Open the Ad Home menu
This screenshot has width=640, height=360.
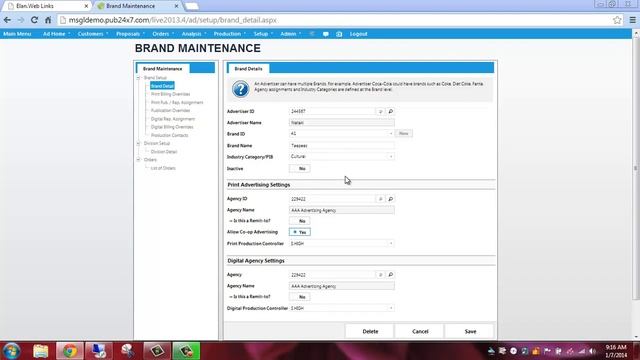[x=56, y=34]
